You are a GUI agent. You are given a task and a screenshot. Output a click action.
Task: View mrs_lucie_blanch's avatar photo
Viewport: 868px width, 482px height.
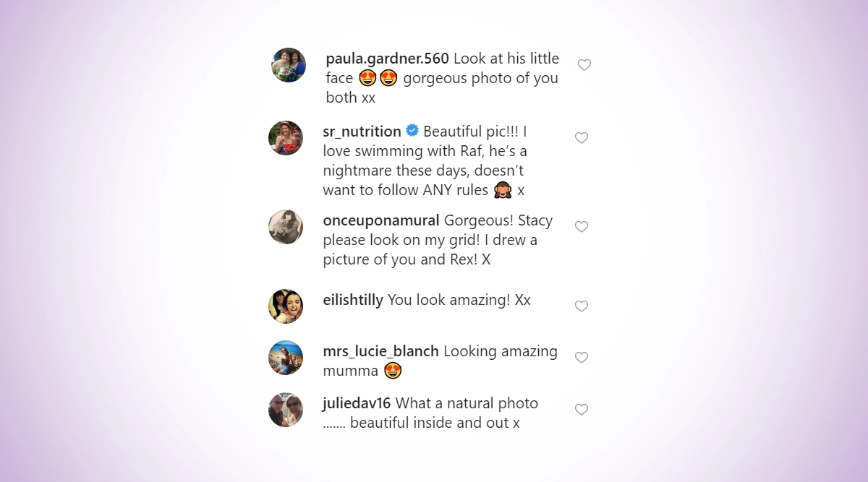[x=286, y=358]
